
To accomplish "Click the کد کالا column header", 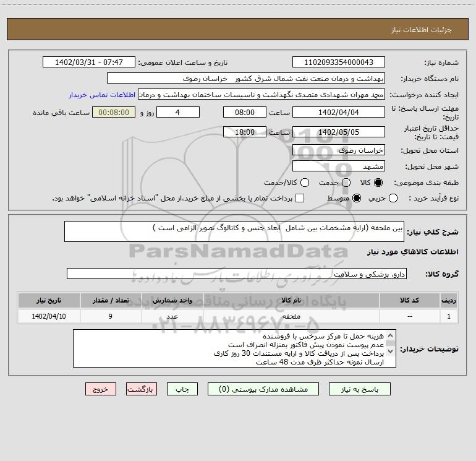I will pyautogui.click(x=409, y=300).
